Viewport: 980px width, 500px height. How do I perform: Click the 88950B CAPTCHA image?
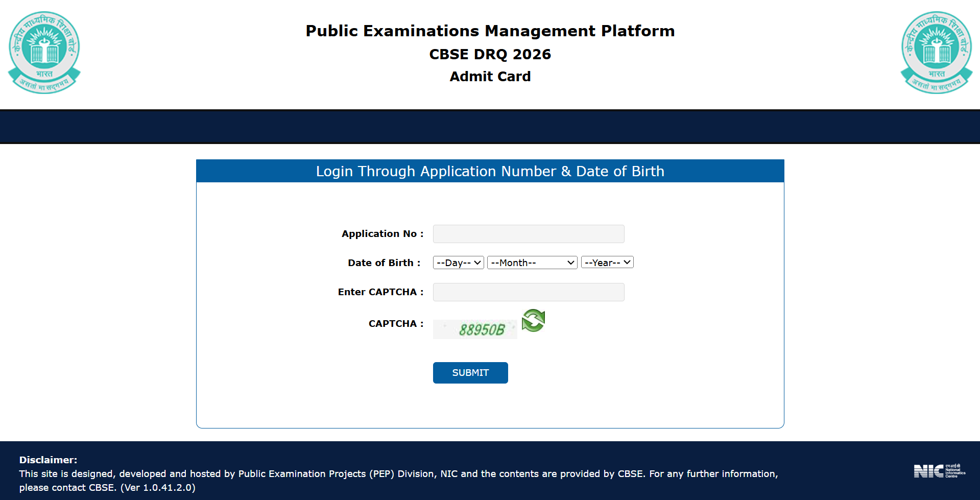pos(475,329)
